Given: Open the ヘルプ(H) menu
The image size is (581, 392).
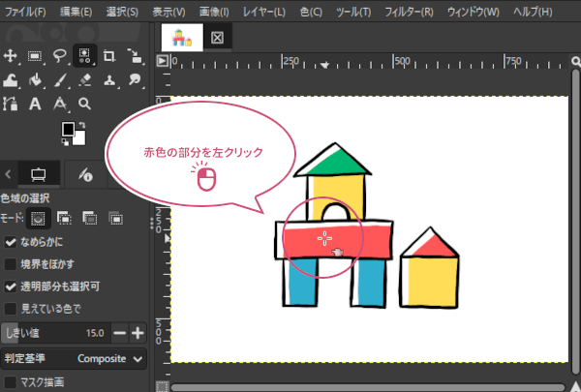Looking at the screenshot, I should [533, 12].
